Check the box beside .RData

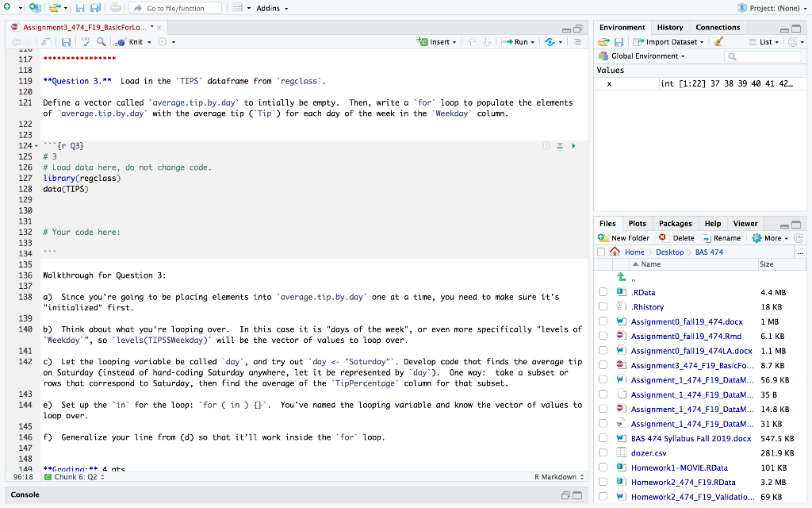pos(603,292)
